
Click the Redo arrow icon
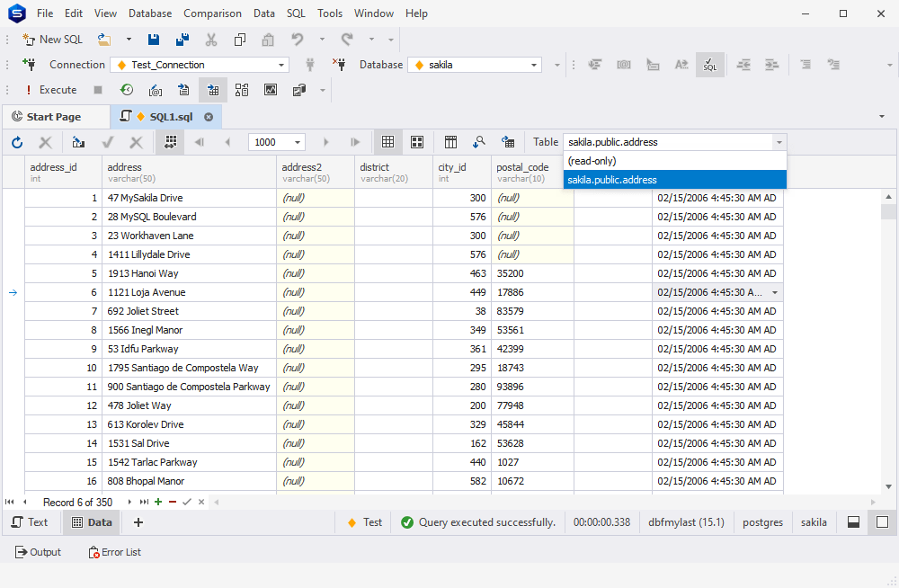pos(347,40)
